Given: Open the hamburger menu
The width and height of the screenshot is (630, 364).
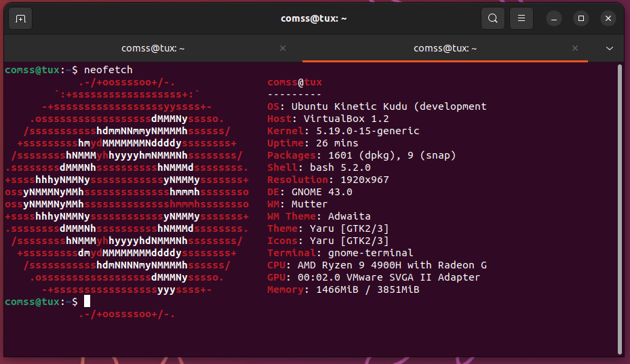Looking at the screenshot, I should click(x=521, y=18).
